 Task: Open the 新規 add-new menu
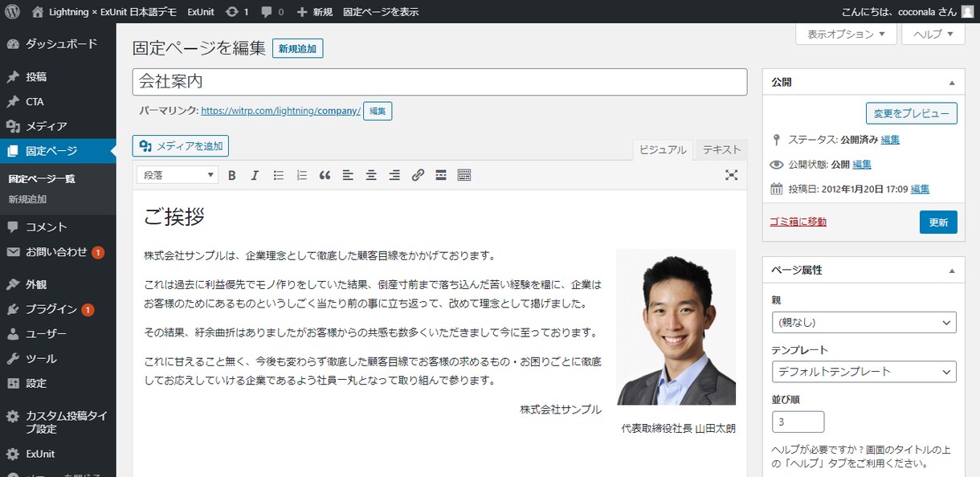[314, 12]
